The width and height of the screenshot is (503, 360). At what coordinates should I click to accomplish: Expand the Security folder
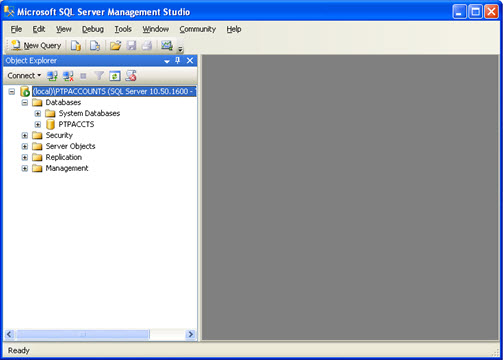25,135
